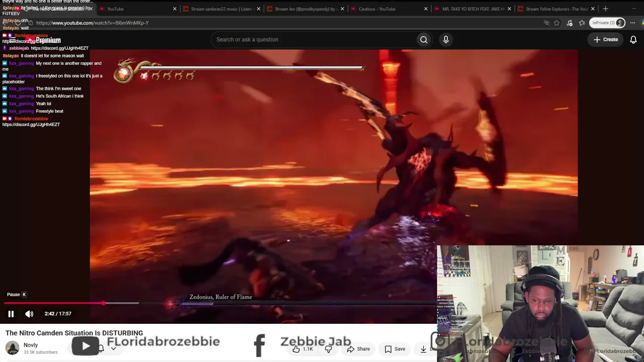Viewport: 644px width, 362px height.
Task: Click zebbiejab's discord.gg link in chat
Action: click(x=59, y=48)
